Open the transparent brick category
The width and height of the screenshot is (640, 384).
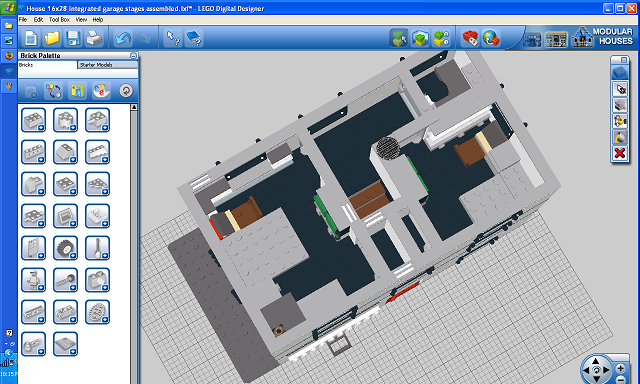[98, 280]
